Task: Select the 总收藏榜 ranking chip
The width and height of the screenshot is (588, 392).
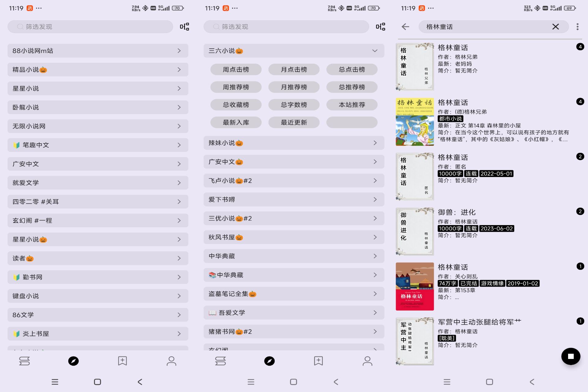Action: [236, 105]
